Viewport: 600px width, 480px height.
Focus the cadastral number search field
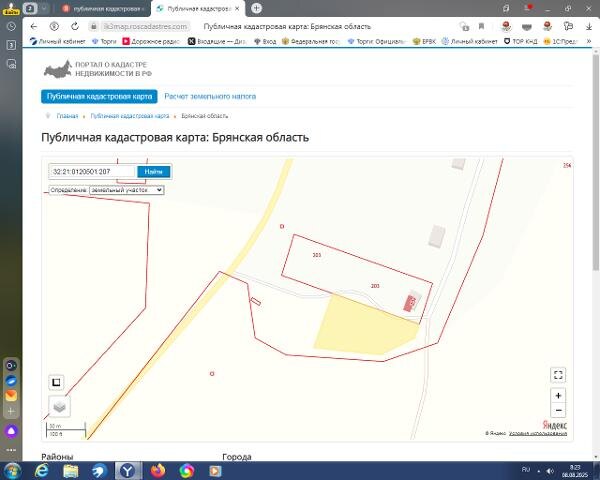coord(92,171)
